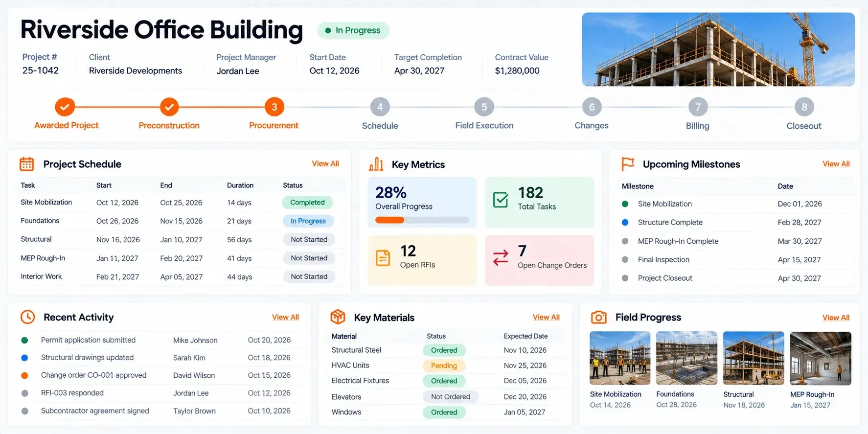Click the Not Ordered status for Elevators

pos(451,397)
